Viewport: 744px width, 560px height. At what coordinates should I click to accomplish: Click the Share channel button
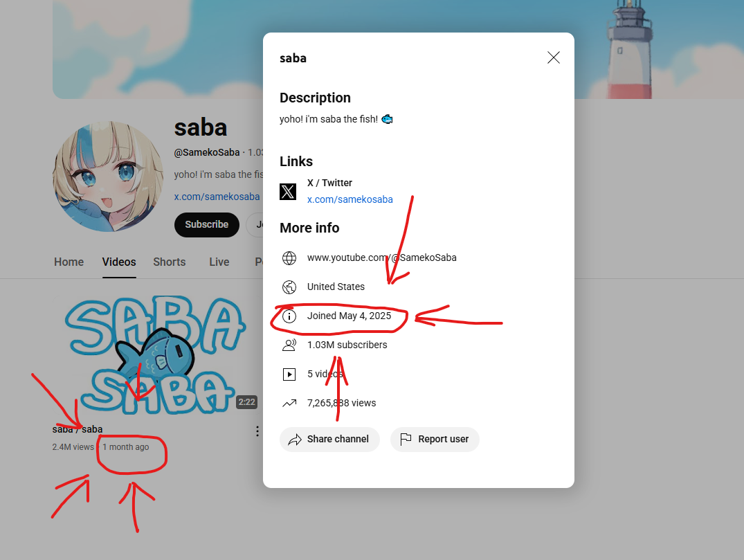tap(329, 440)
